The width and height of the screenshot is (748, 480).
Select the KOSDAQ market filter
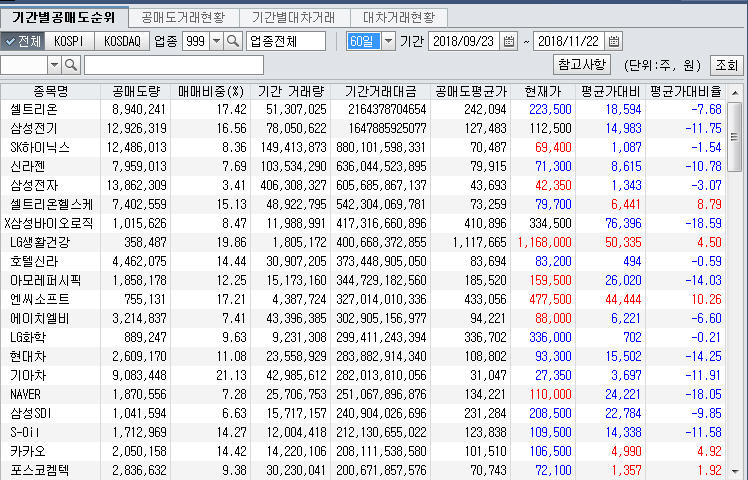pyautogui.click(x=122, y=41)
